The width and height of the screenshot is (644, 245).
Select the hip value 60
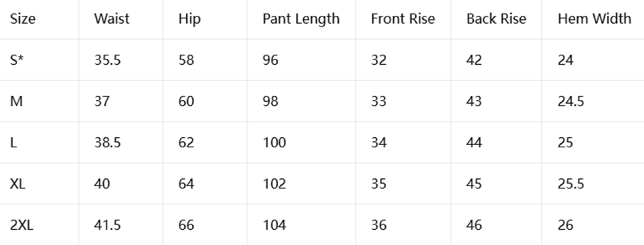187,101
